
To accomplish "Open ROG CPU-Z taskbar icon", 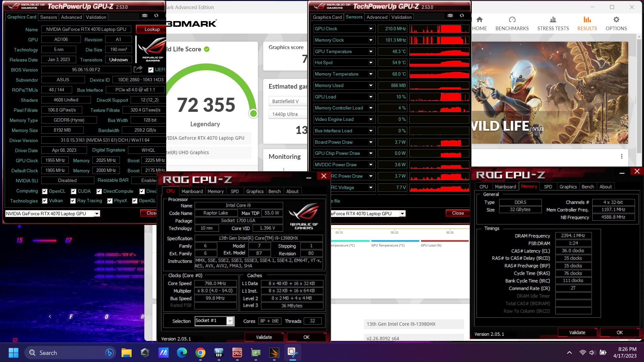I will click(237, 353).
